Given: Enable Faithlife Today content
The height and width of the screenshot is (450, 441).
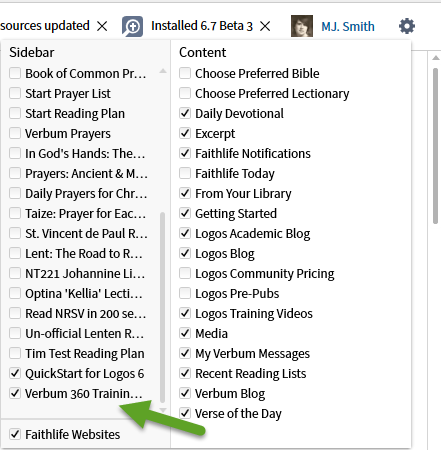Looking at the screenshot, I should coord(185,173).
